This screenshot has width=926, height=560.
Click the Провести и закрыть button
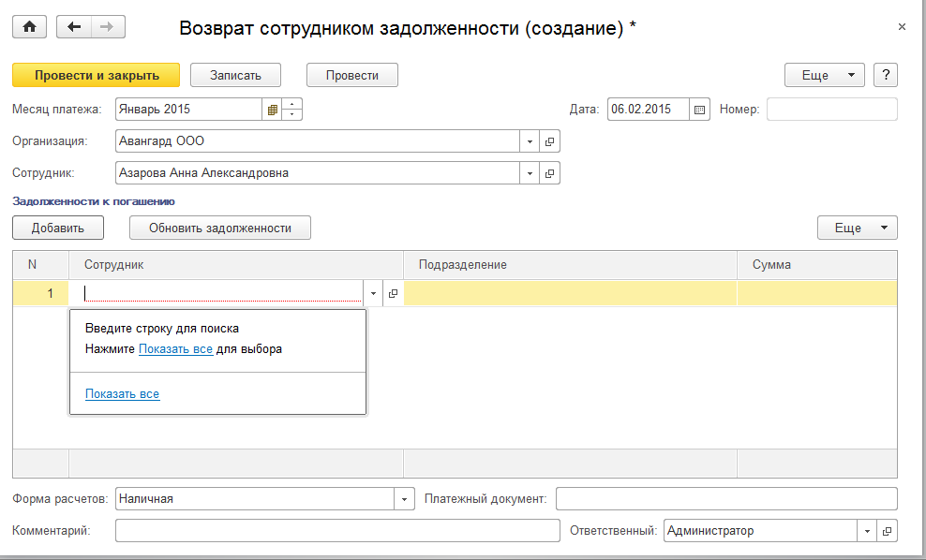95,75
